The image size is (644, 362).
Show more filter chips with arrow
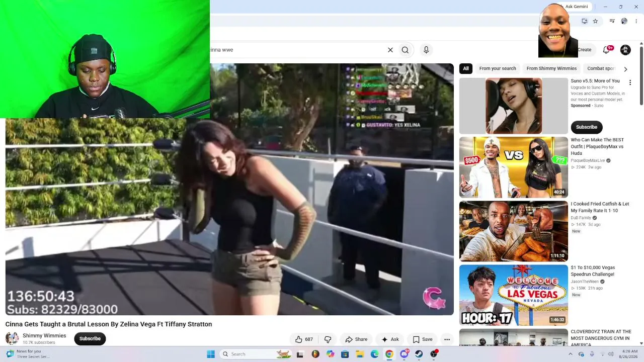625,69
